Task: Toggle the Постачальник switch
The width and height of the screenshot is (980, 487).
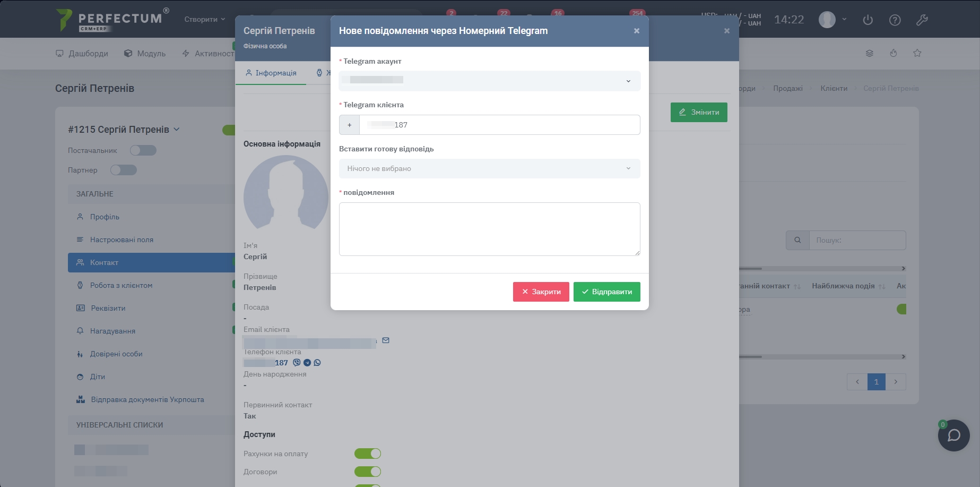Action: [x=143, y=150]
